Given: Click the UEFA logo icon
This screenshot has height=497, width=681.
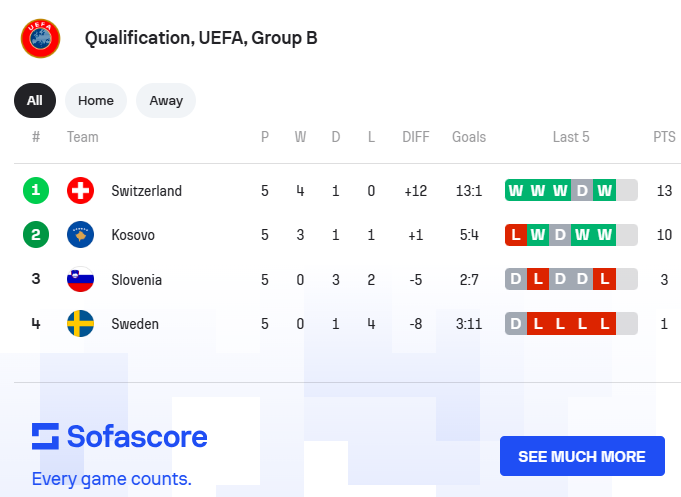Looking at the screenshot, I should pyautogui.click(x=41, y=39).
